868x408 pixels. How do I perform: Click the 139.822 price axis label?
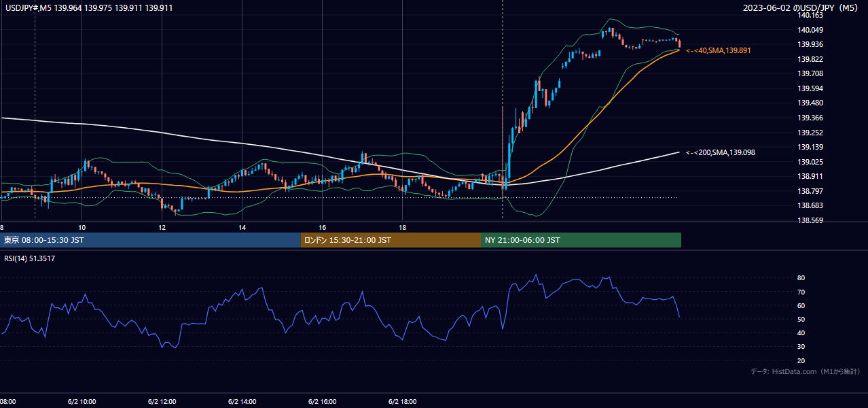coord(811,59)
